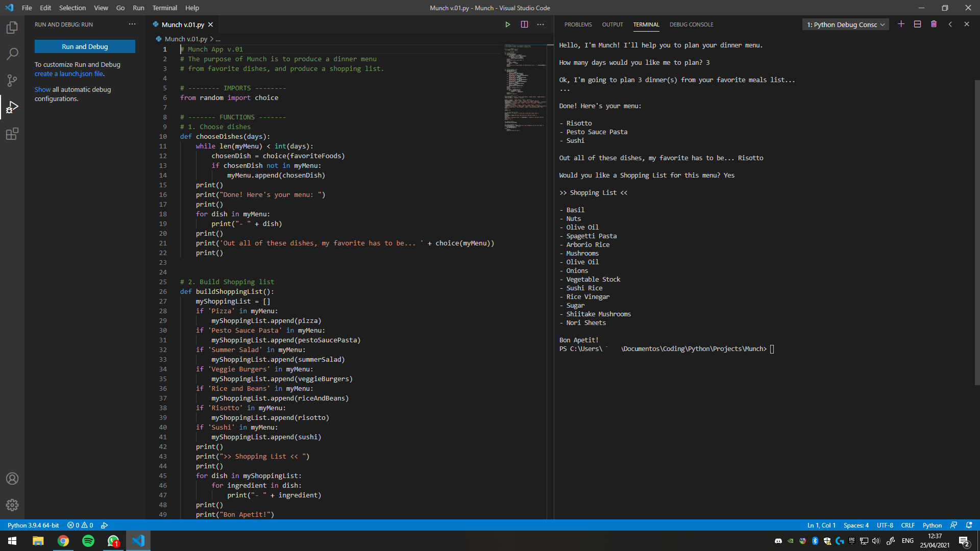980x551 pixels.
Task: Toggle the panel position arrow
Action: pyautogui.click(x=950, y=24)
